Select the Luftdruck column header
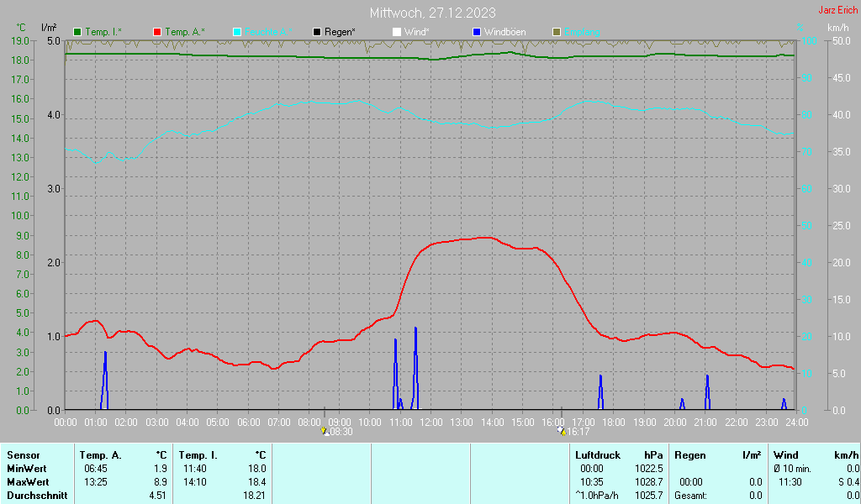 [x=598, y=455]
